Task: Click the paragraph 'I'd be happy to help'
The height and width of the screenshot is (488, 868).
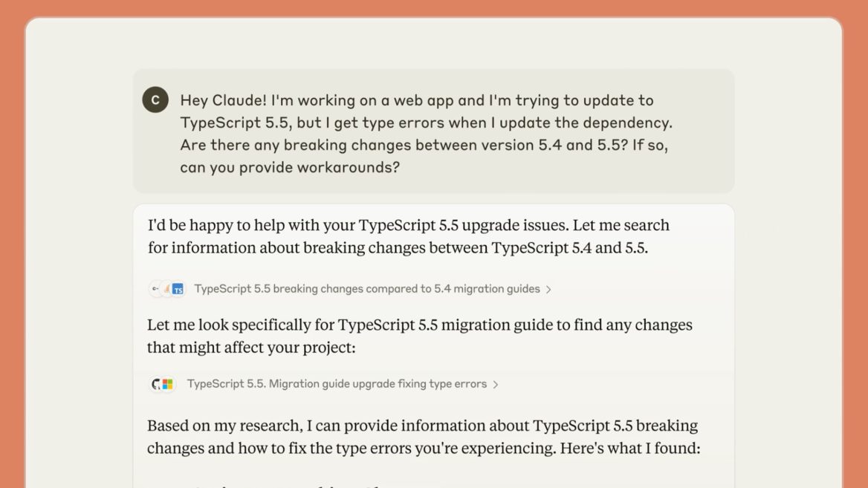Action: coord(409,236)
